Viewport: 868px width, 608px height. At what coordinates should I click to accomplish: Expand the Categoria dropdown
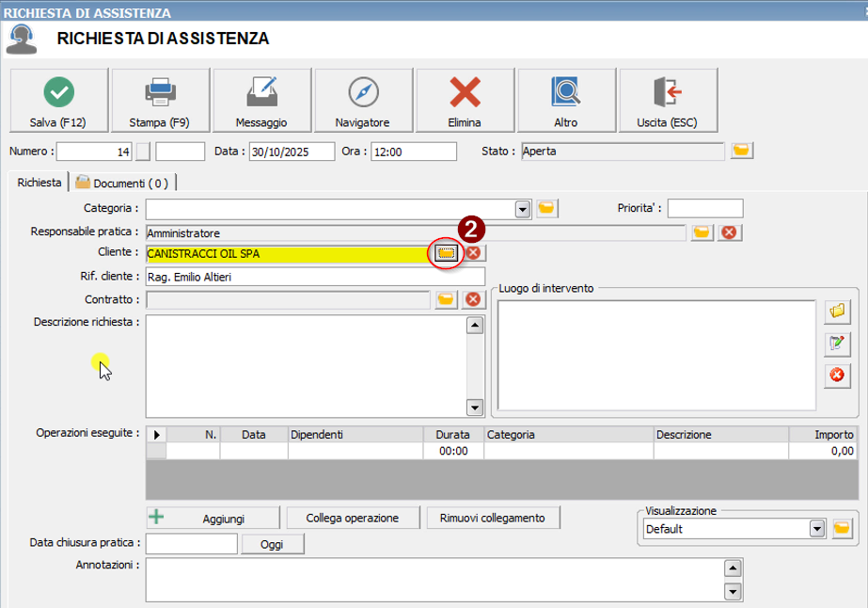click(523, 209)
